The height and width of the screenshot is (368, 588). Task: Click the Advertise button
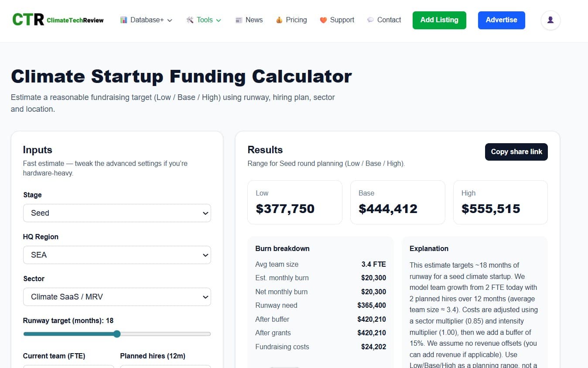click(502, 20)
